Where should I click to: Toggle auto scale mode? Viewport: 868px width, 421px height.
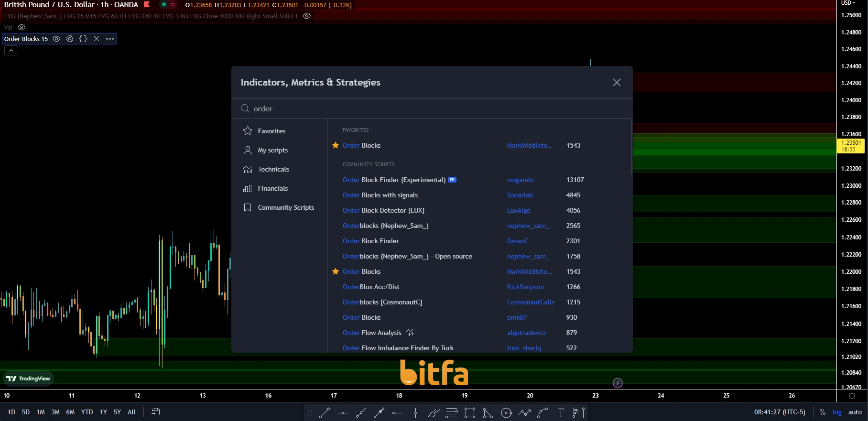pos(855,412)
